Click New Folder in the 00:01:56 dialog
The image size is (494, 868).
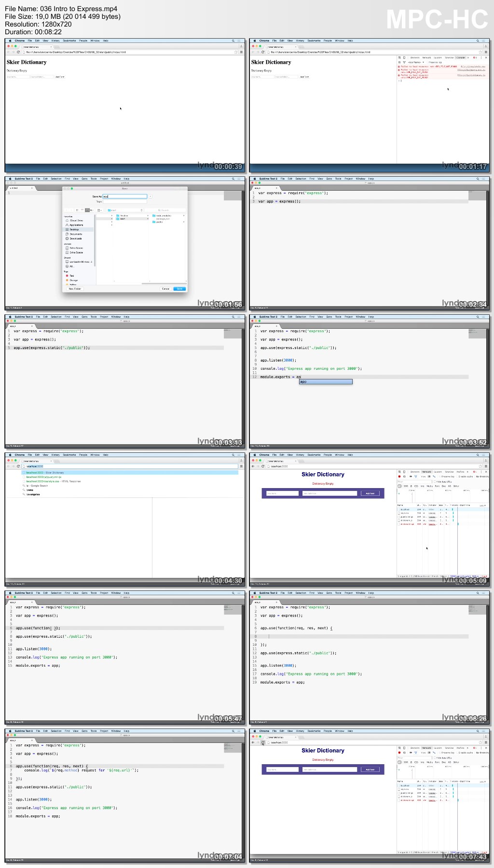tap(75, 289)
